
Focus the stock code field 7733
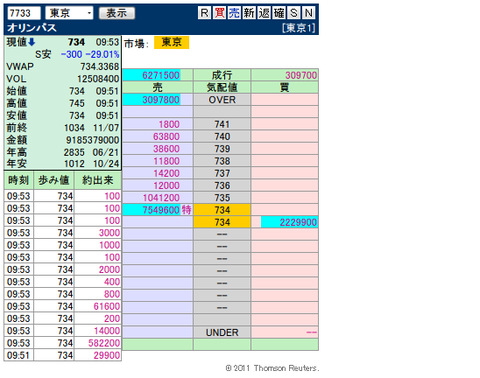pyautogui.click(x=24, y=13)
